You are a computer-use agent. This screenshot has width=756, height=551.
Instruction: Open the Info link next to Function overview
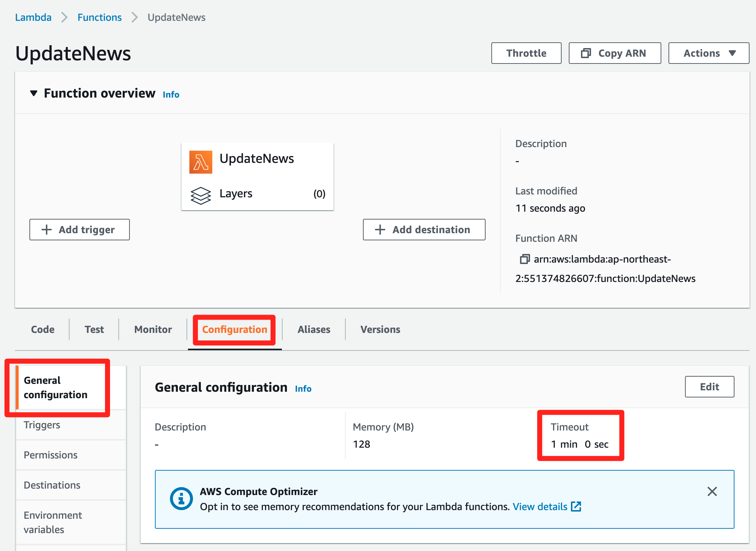tap(171, 94)
